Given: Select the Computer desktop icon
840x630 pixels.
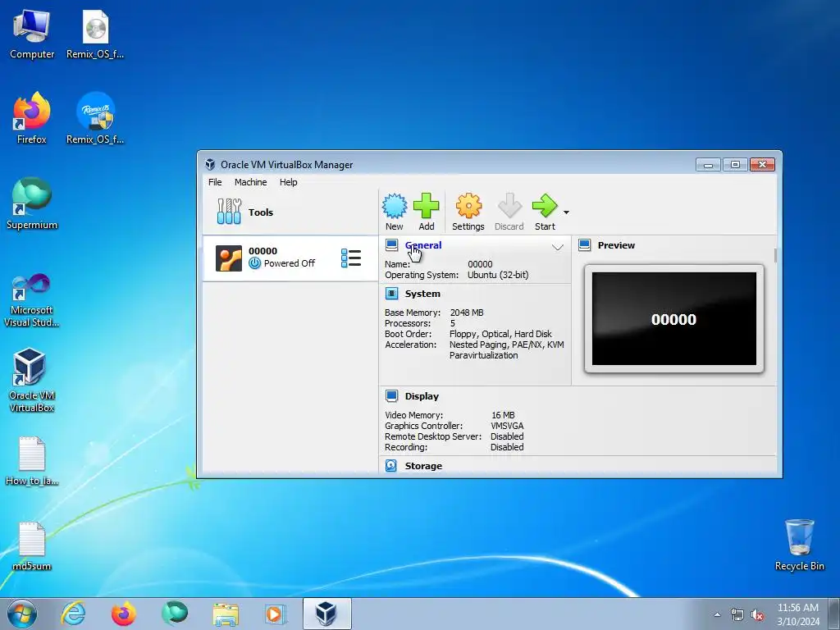Looking at the screenshot, I should pos(32,35).
